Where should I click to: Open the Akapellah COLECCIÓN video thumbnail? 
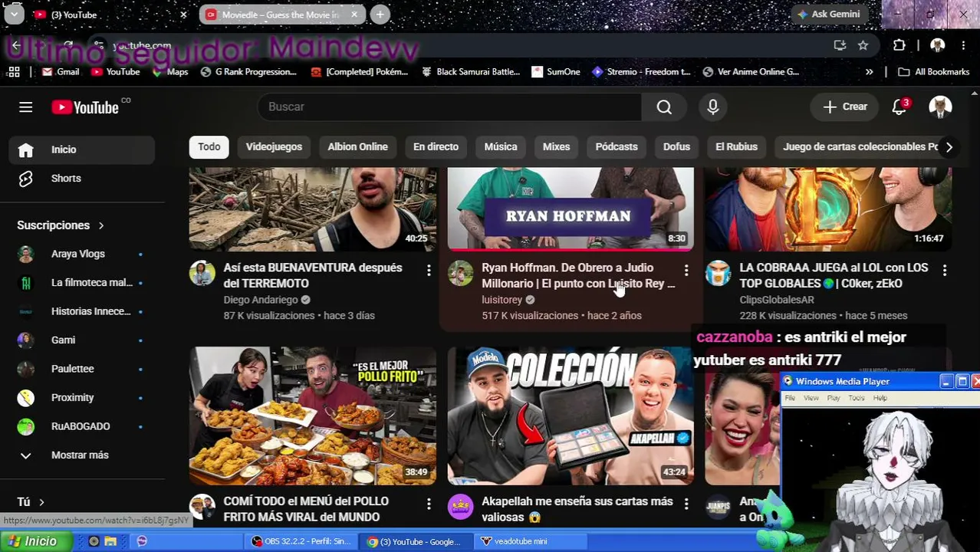click(x=571, y=416)
